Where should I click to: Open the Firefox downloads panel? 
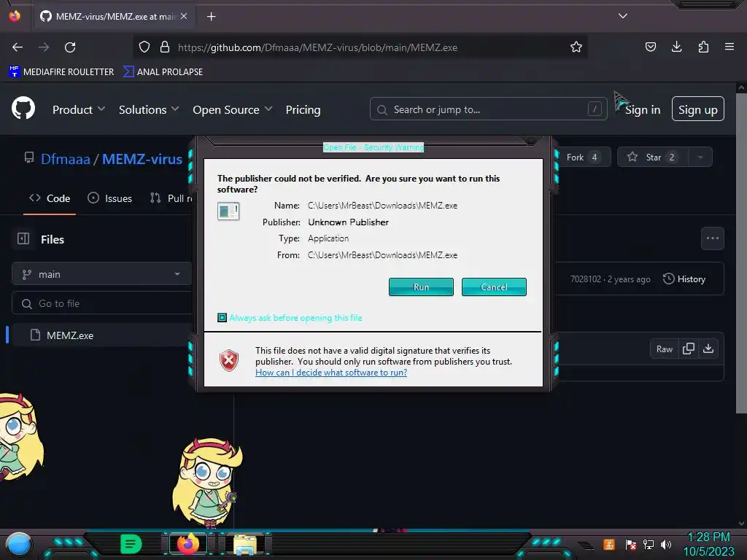pos(676,47)
